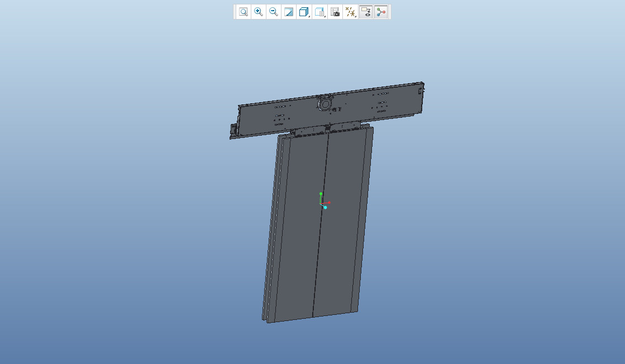
Task: Click the Refit view icon
Action: coord(243,12)
